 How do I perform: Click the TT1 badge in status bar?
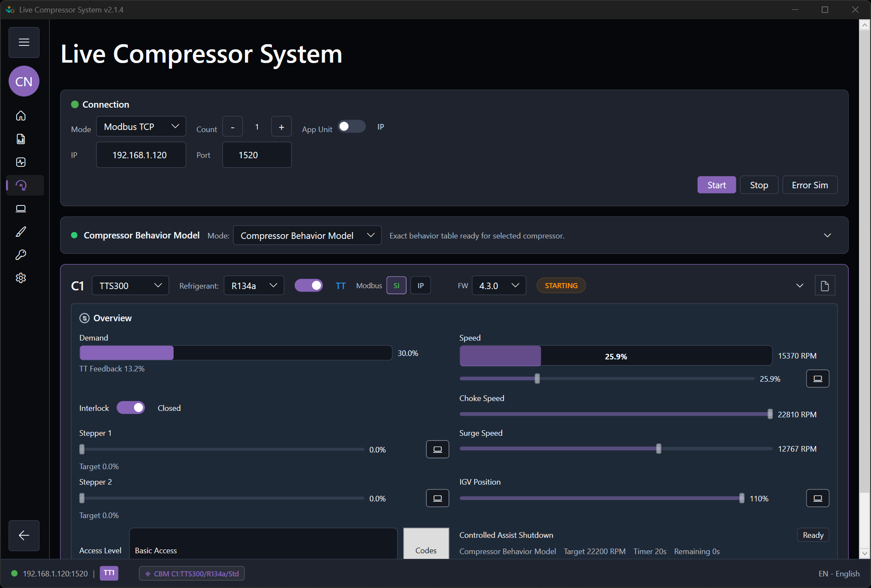(109, 573)
